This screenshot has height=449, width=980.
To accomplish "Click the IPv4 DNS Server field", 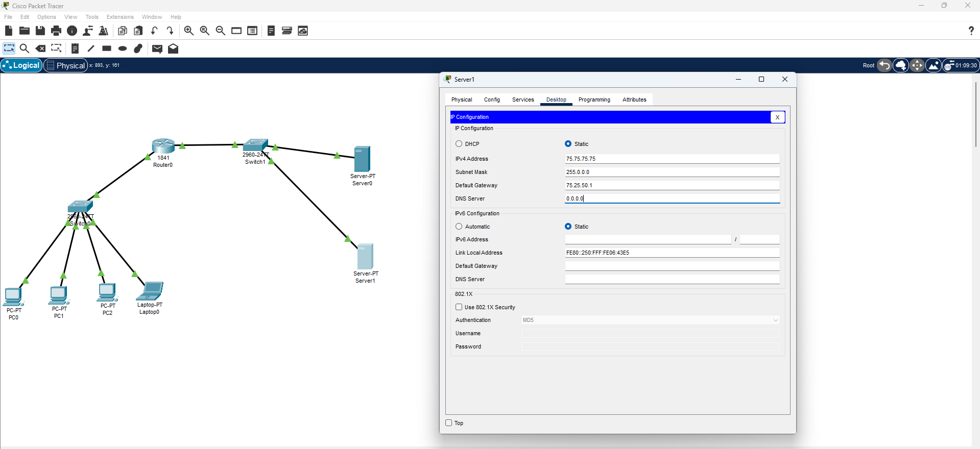I will tap(672, 198).
